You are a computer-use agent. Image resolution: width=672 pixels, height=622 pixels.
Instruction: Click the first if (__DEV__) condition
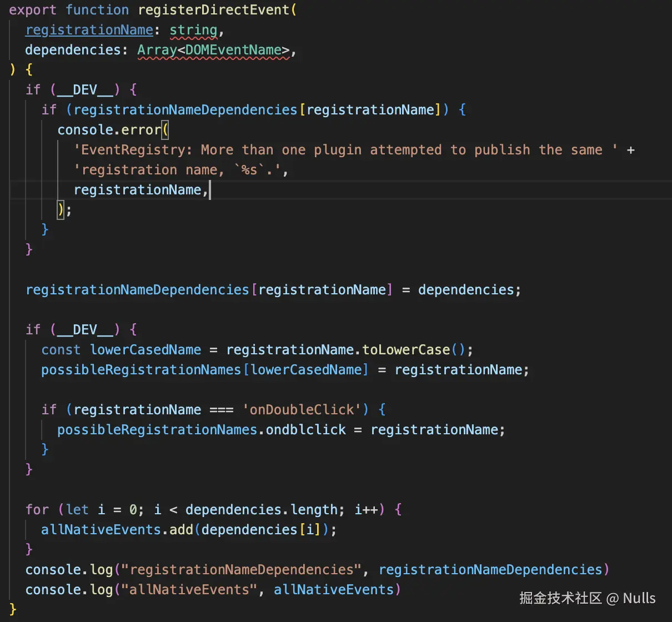[x=73, y=90]
